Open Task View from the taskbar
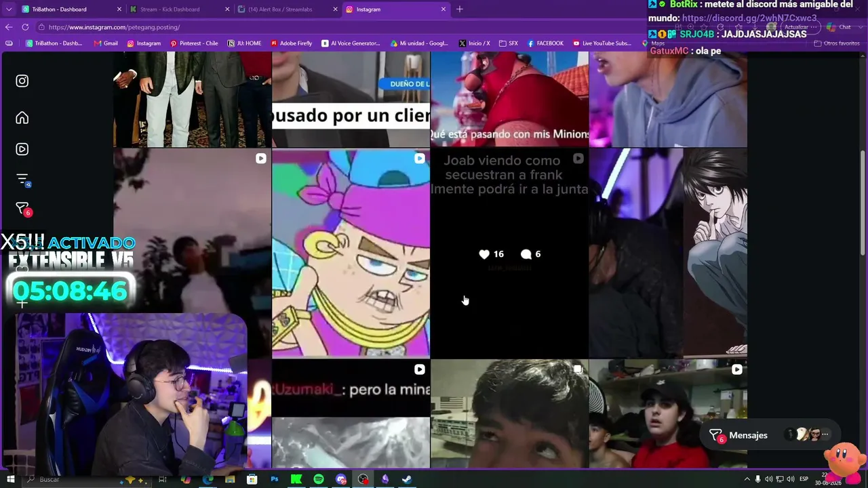Image resolution: width=868 pixels, height=488 pixels. (163, 479)
